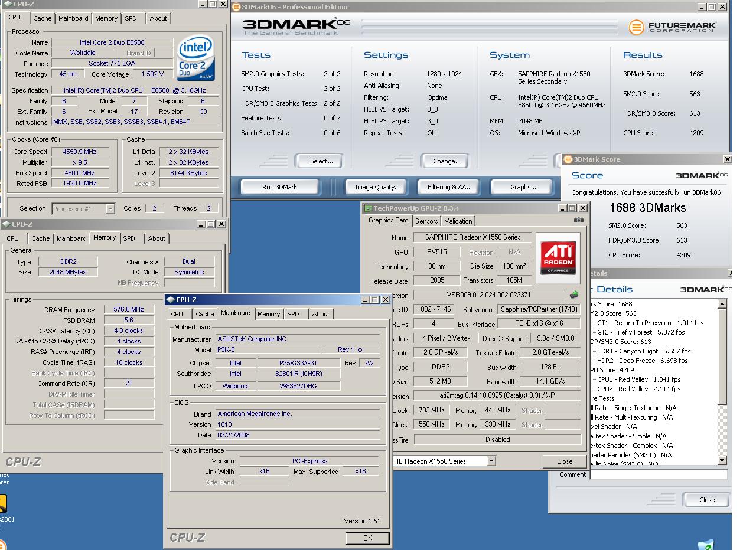Click 3DMark06 title bar application icon
The height and width of the screenshot is (550, 756).
coord(236,7)
